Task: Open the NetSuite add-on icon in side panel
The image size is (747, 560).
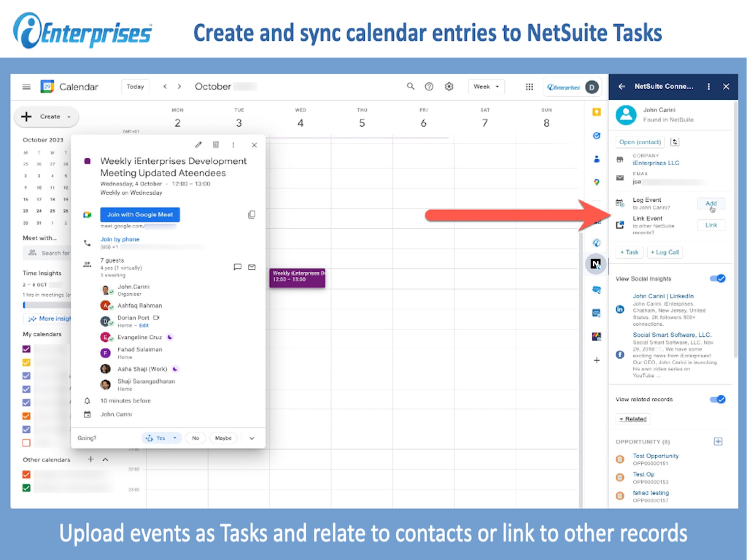Action: (596, 264)
